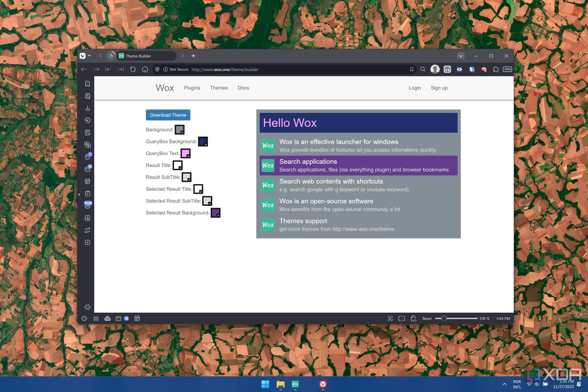This screenshot has width=588, height=392.
Task: Click the Sign up link
Action: click(x=439, y=88)
